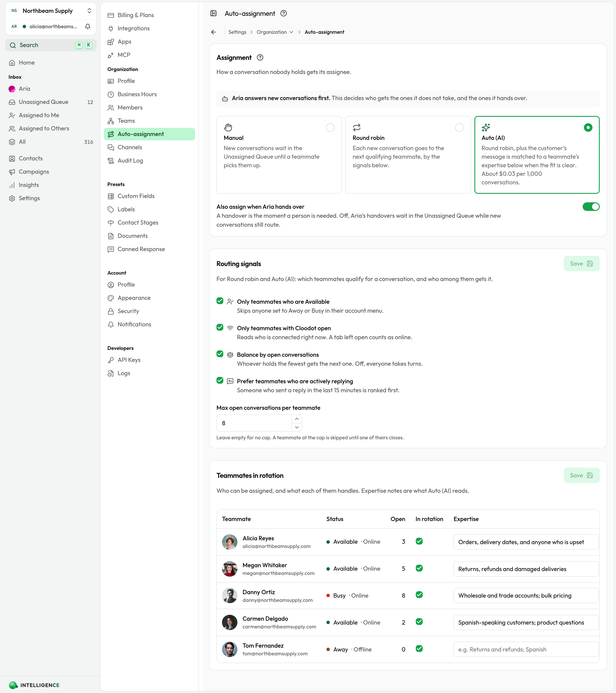Viewport: 616px width, 693px height.
Task: Open the Unassigned Queue inbox
Action: point(51,102)
